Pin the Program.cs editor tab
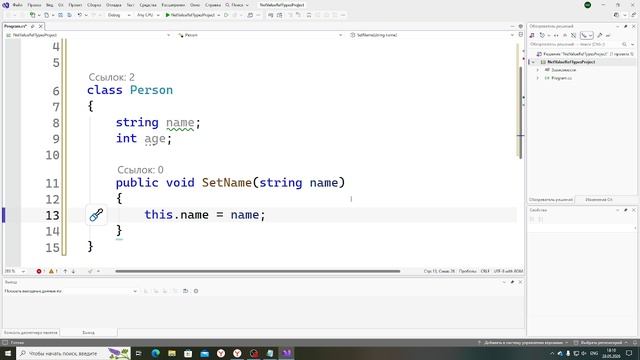This screenshot has height=360, width=640. tap(33, 26)
